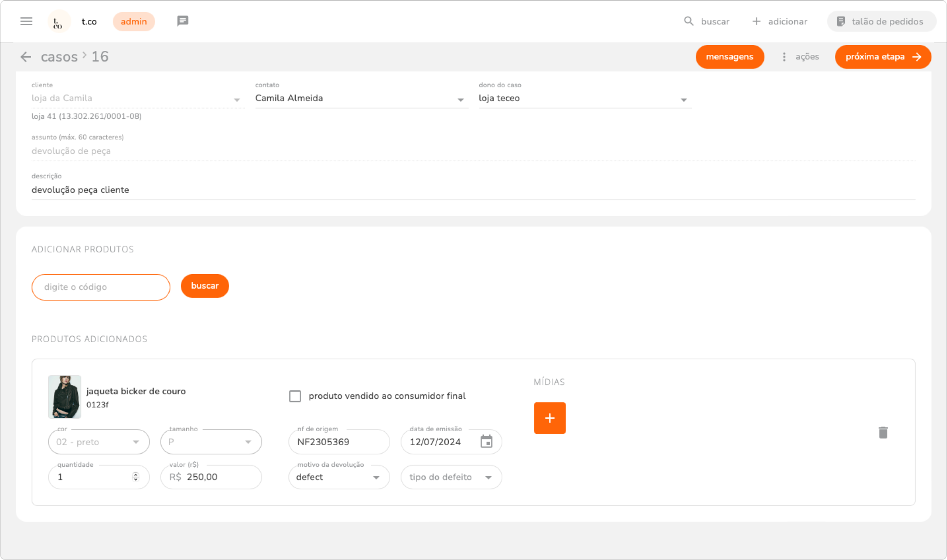The width and height of the screenshot is (947, 560).
Task: Expand the dono do caso dropdown
Action: pyautogui.click(x=683, y=99)
